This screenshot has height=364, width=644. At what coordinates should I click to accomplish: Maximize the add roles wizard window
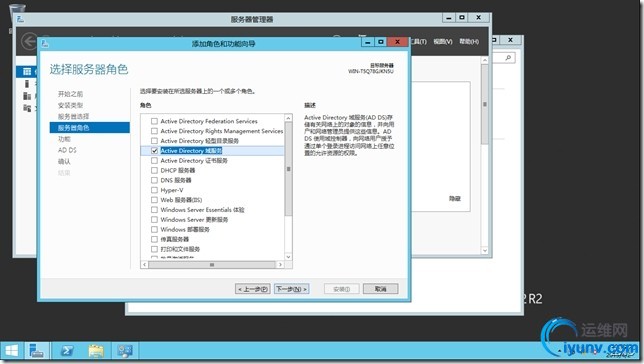tap(381, 42)
